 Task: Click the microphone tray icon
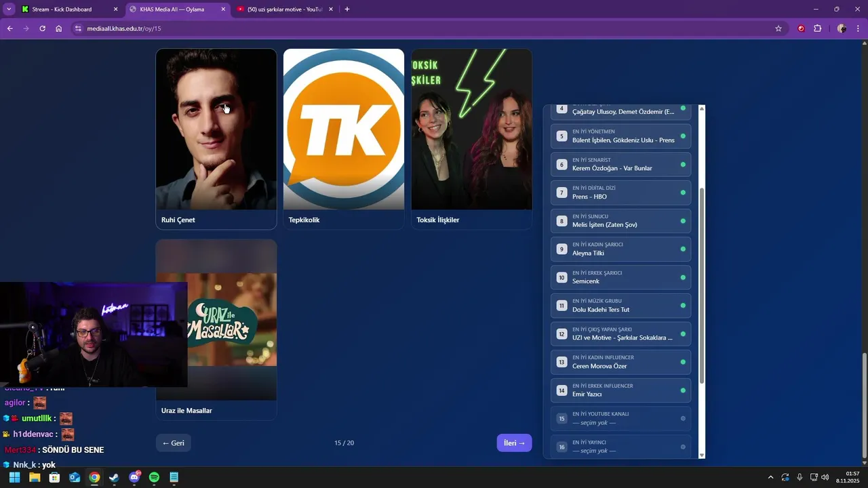pos(800,478)
